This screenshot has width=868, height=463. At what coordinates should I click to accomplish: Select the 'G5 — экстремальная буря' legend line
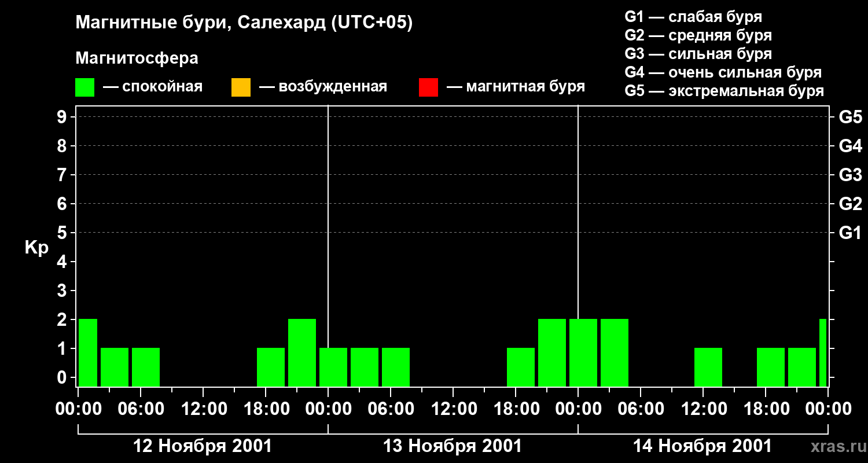click(x=724, y=91)
